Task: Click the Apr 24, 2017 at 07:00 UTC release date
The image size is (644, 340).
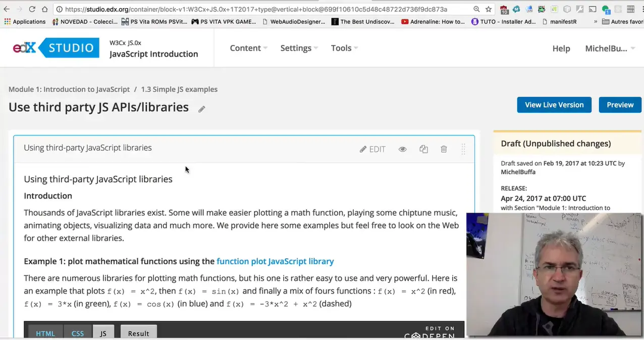Action: tap(543, 199)
